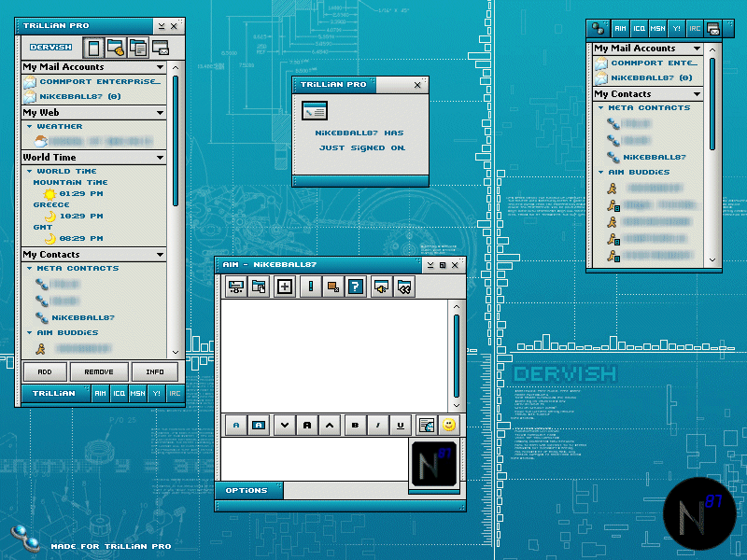Click the window with envelope icon in main window
The height and width of the screenshot is (560, 747).
point(161,49)
